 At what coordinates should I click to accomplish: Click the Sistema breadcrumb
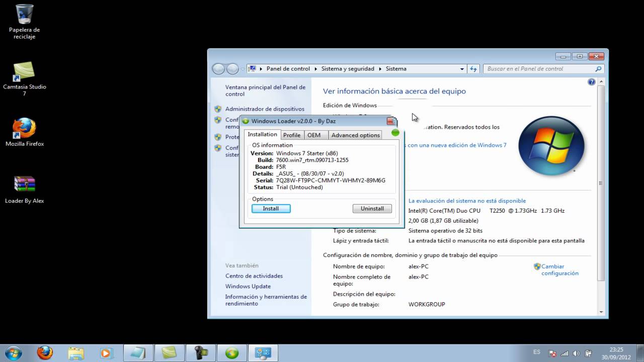[x=396, y=69]
